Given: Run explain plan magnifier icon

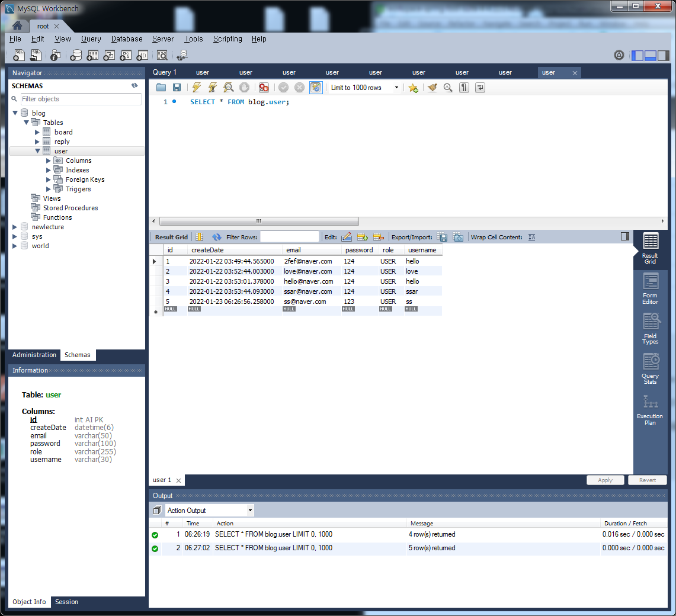Looking at the screenshot, I should click(x=229, y=88).
